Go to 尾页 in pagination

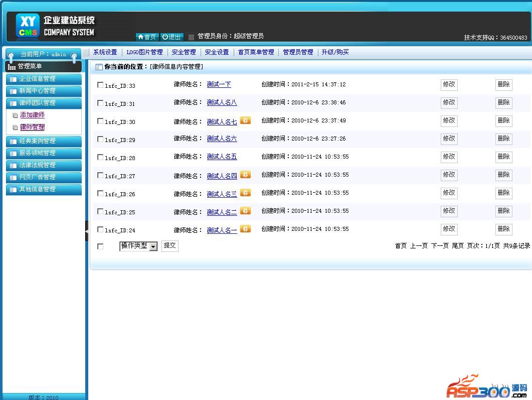click(458, 246)
